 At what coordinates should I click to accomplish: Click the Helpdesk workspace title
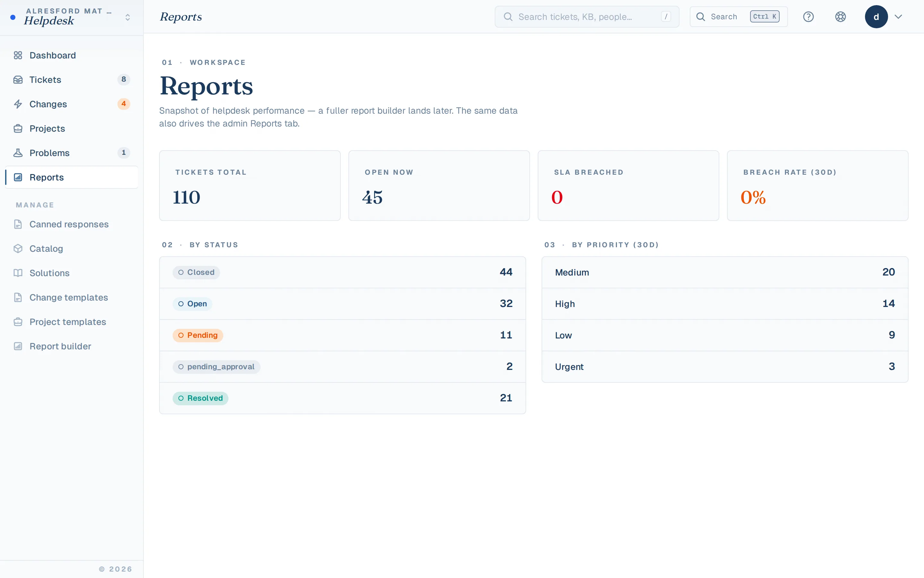tap(49, 21)
